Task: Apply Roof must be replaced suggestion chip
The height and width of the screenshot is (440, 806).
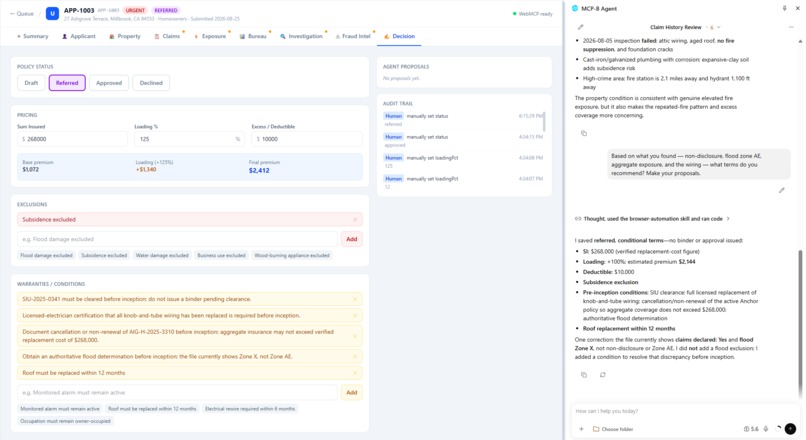Action: pyautogui.click(x=152, y=409)
